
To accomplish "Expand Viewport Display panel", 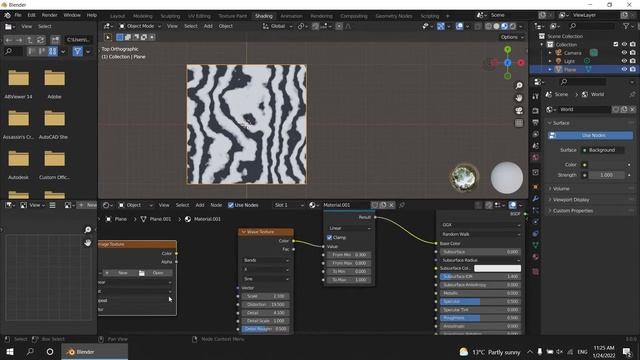I will pyautogui.click(x=571, y=200).
